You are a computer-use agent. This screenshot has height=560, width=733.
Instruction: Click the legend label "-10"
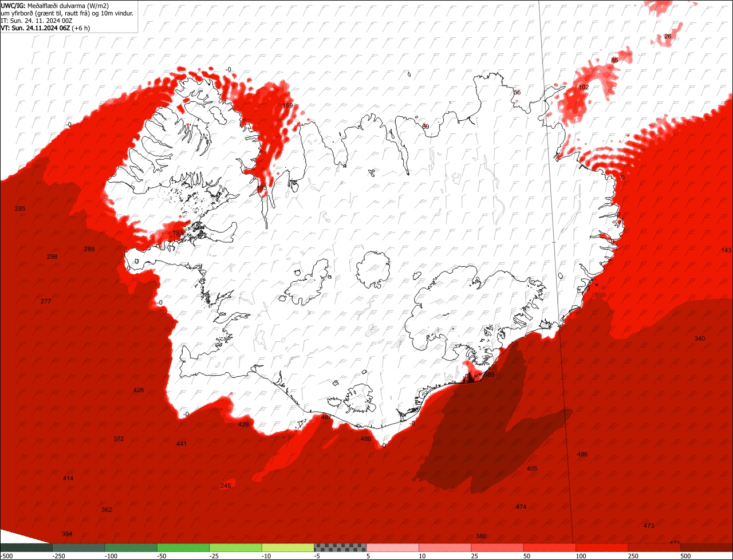(267, 556)
